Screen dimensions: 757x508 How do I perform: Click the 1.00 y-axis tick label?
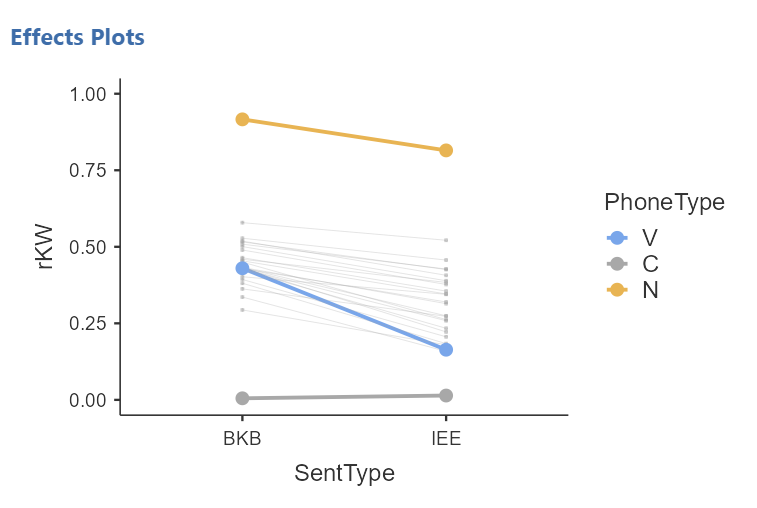point(87,94)
